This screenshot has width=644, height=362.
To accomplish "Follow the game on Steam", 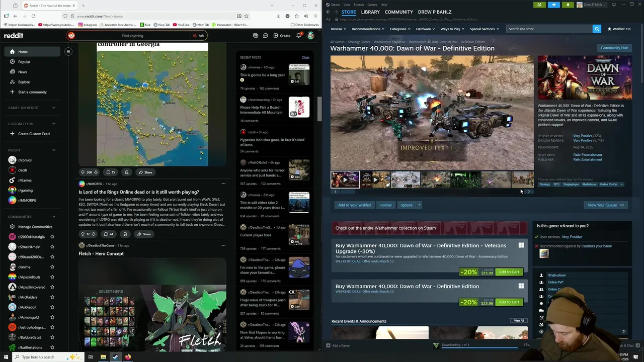I will coord(386,205).
